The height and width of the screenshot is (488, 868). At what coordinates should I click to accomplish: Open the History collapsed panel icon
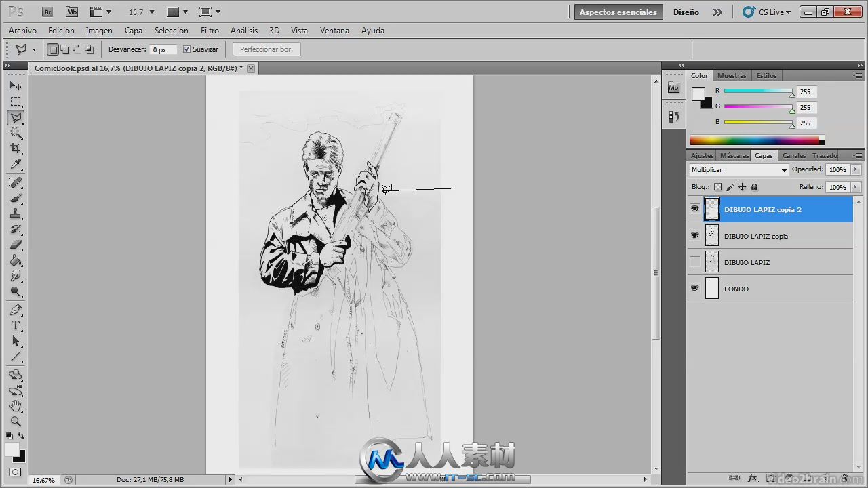[673, 117]
